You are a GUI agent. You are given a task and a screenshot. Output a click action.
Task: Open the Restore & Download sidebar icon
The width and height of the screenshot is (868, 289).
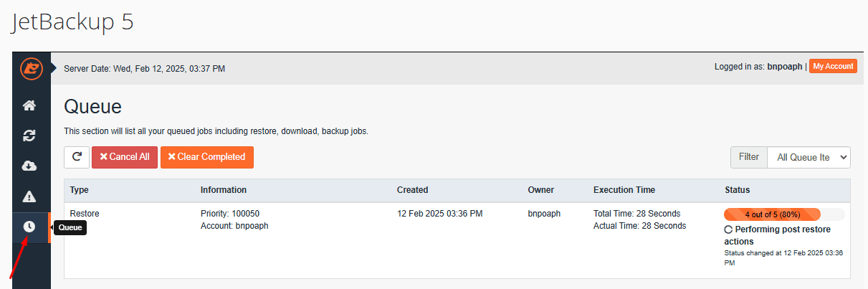29,136
